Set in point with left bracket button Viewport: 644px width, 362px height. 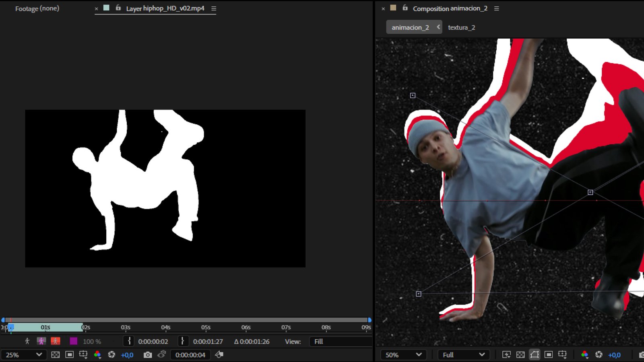click(129, 341)
